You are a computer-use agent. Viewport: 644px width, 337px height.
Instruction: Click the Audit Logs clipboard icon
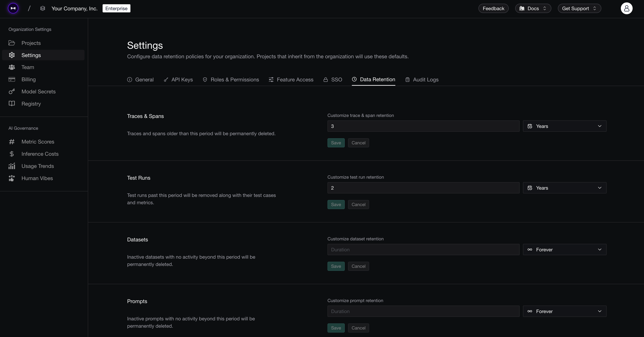[x=408, y=79]
